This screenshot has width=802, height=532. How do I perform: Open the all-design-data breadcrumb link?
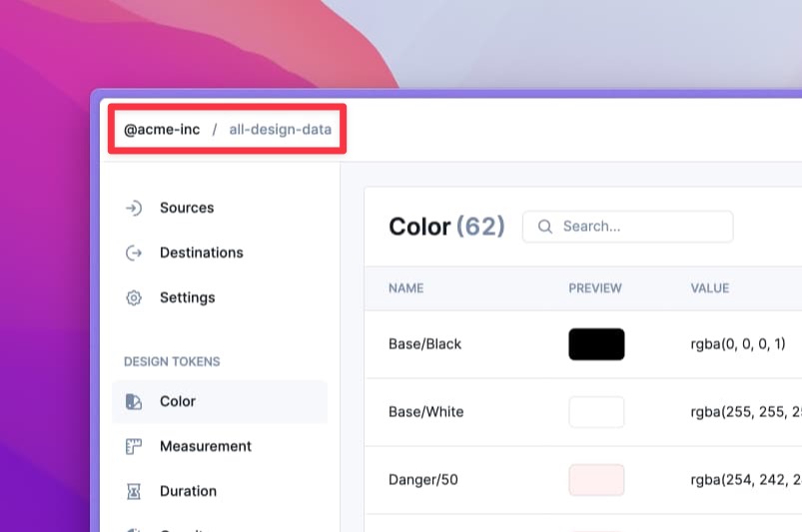pos(280,129)
